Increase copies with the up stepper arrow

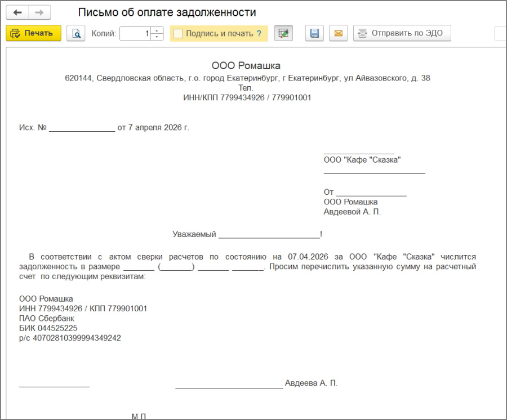158,30
